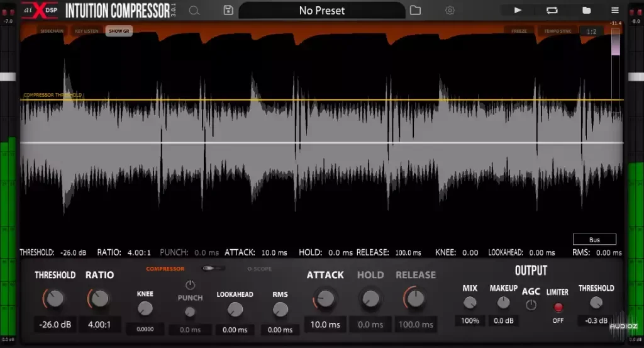Screen dimensions: 644x348
Task: Click the PUNCH: 0.0 ms readout
Action: (x=189, y=253)
